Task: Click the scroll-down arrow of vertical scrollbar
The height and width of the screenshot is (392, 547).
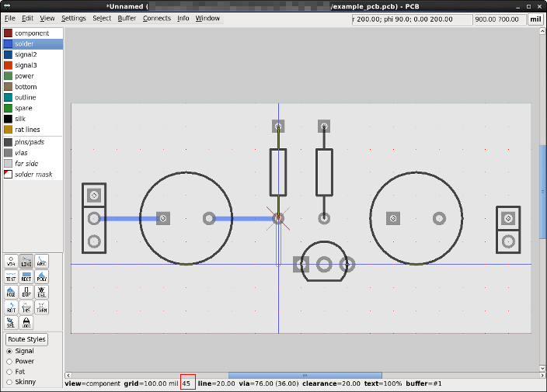Action: (542, 368)
